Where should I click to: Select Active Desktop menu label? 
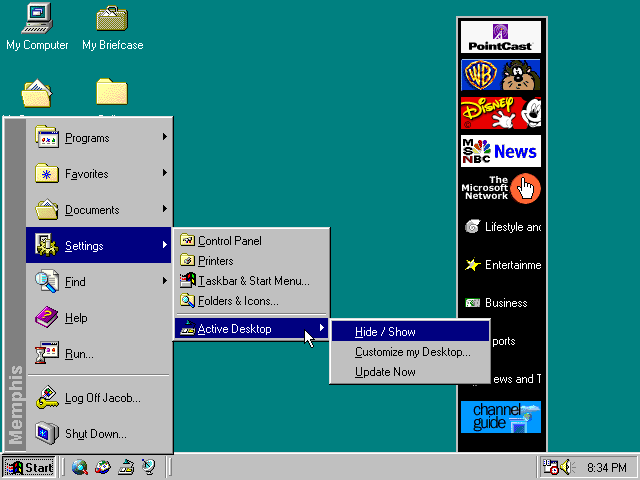point(234,329)
